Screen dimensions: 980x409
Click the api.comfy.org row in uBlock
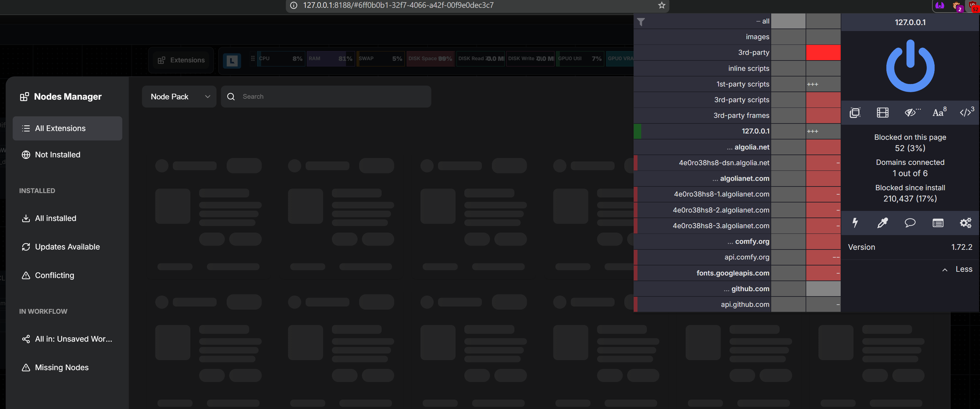point(702,257)
